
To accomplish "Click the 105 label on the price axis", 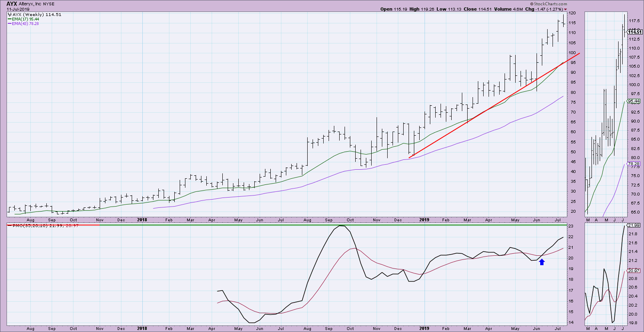I will point(572,43).
